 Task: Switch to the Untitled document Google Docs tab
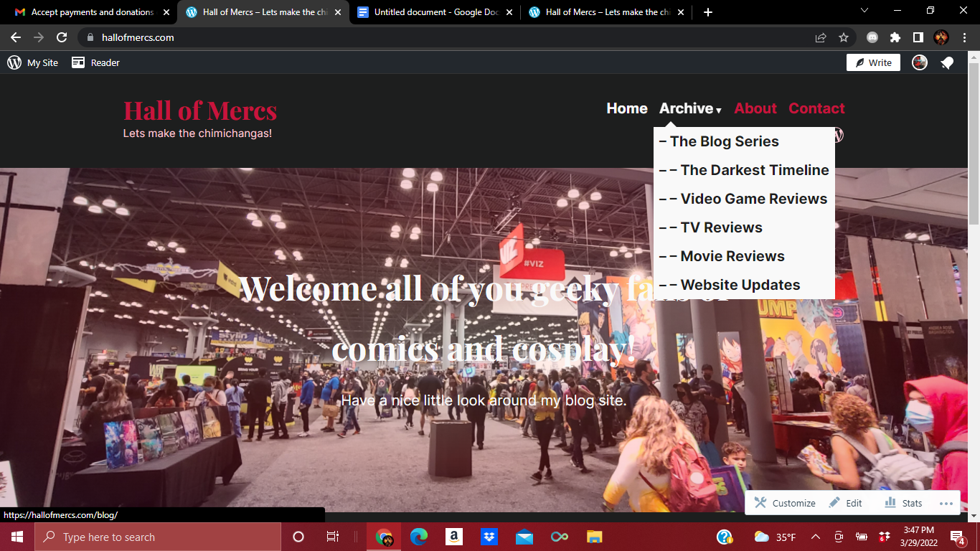click(x=429, y=11)
